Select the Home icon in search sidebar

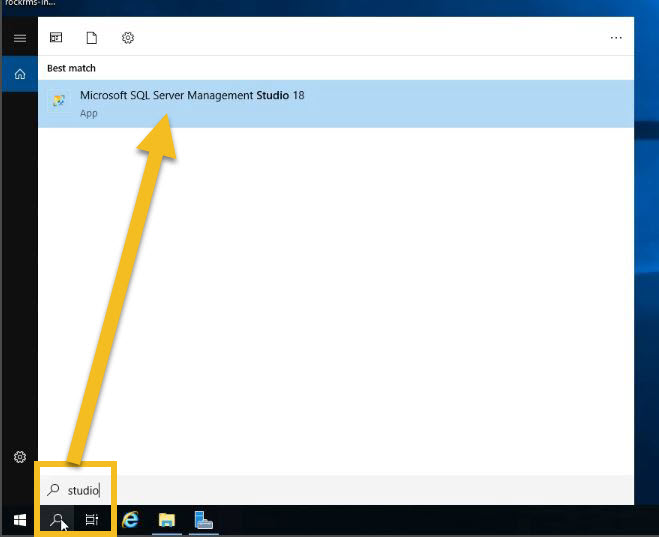pyautogui.click(x=20, y=74)
